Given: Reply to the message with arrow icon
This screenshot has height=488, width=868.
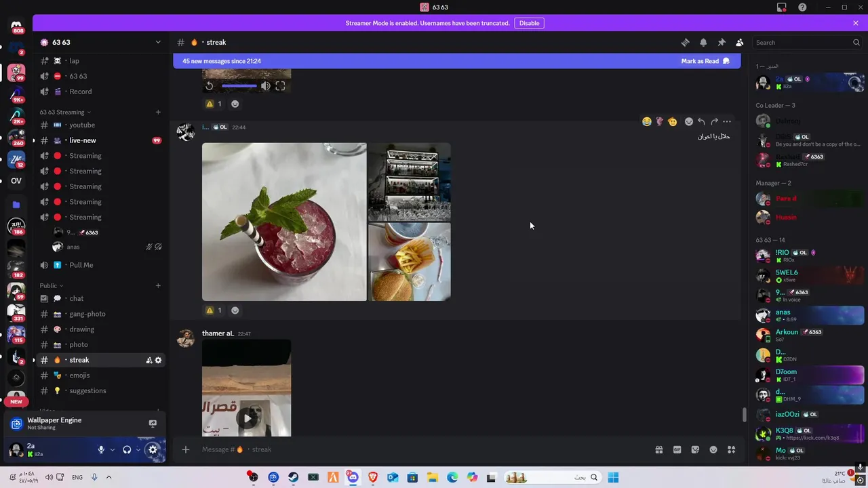Looking at the screenshot, I should (701, 121).
